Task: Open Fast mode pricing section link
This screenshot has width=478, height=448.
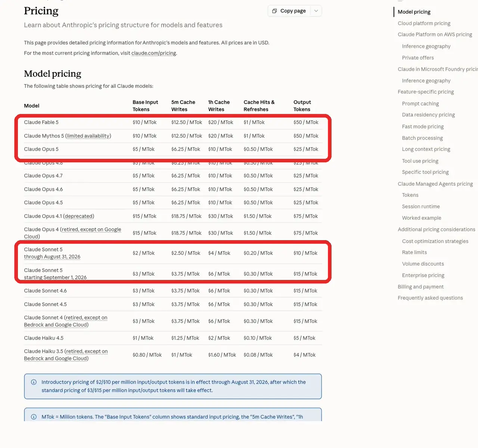Action: (x=423, y=126)
